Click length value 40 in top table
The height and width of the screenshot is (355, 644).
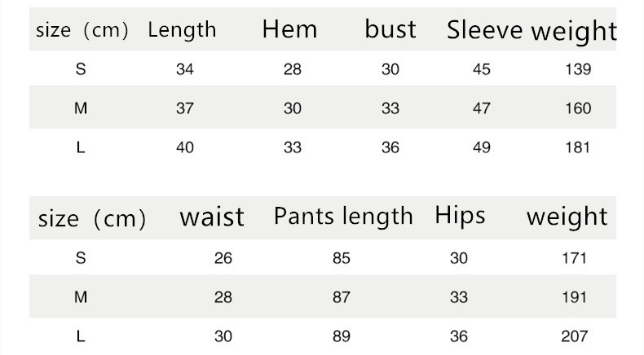coord(185,147)
